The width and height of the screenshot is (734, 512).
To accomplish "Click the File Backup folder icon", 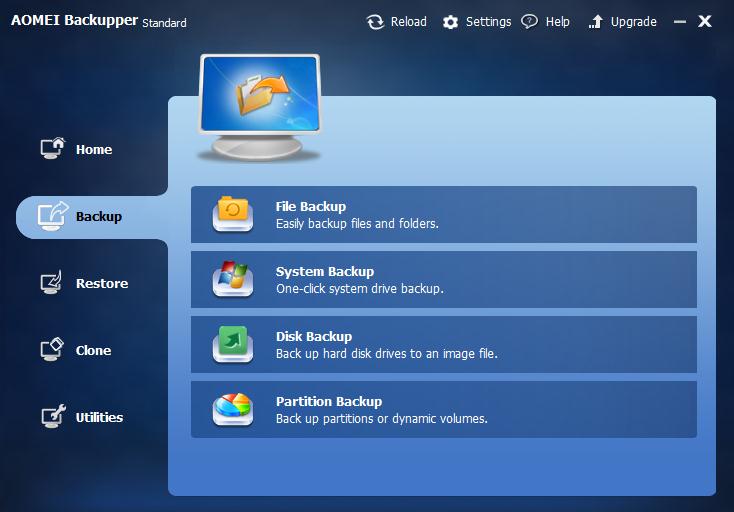I will pyautogui.click(x=233, y=214).
